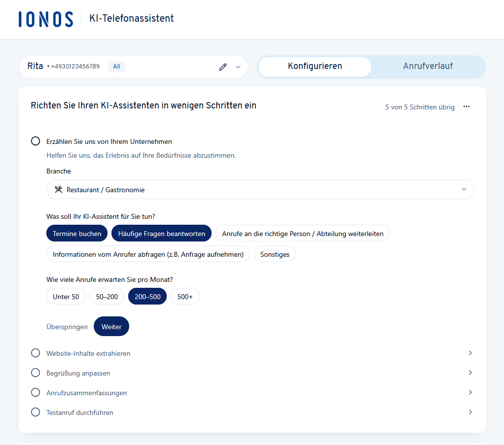Choose 'Unter 50' call volume

[x=66, y=296]
